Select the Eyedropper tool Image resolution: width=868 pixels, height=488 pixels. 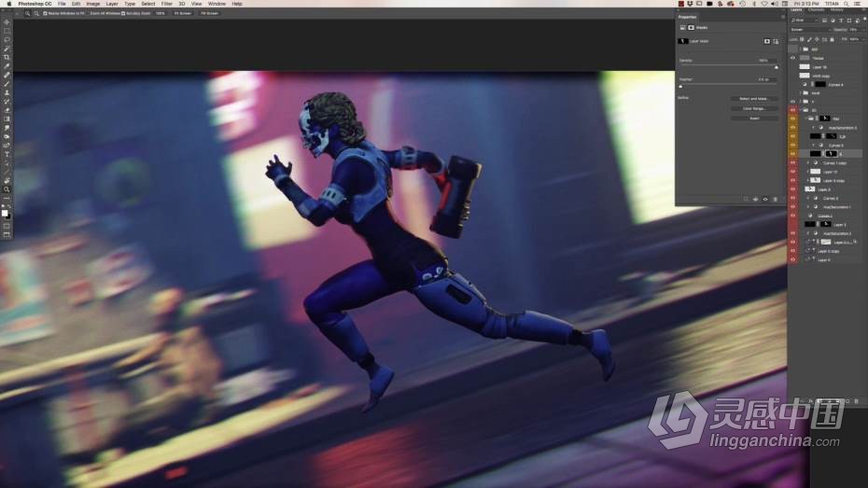pos(7,66)
